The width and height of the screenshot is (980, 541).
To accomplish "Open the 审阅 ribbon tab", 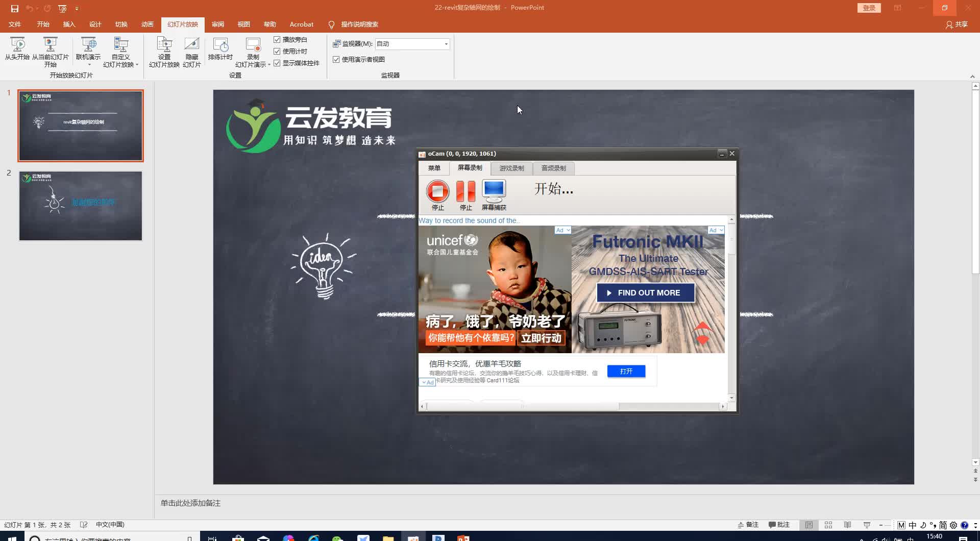I will pyautogui.click(x=217, y=24).
